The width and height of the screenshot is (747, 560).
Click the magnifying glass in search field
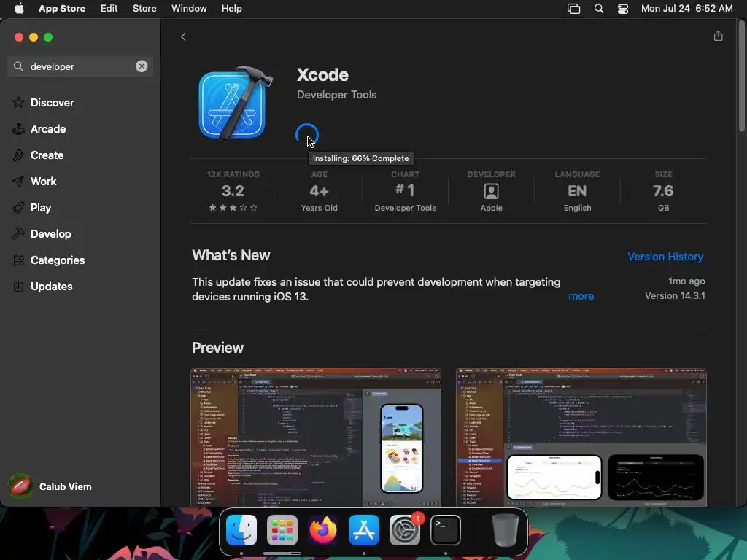(x=18, y=66)
